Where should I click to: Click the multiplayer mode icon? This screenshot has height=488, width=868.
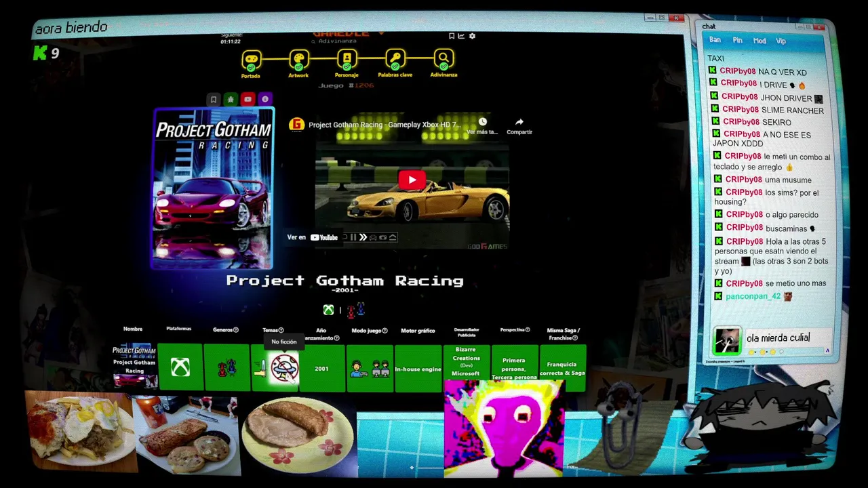pyautogui.click(x=381, y=369)
